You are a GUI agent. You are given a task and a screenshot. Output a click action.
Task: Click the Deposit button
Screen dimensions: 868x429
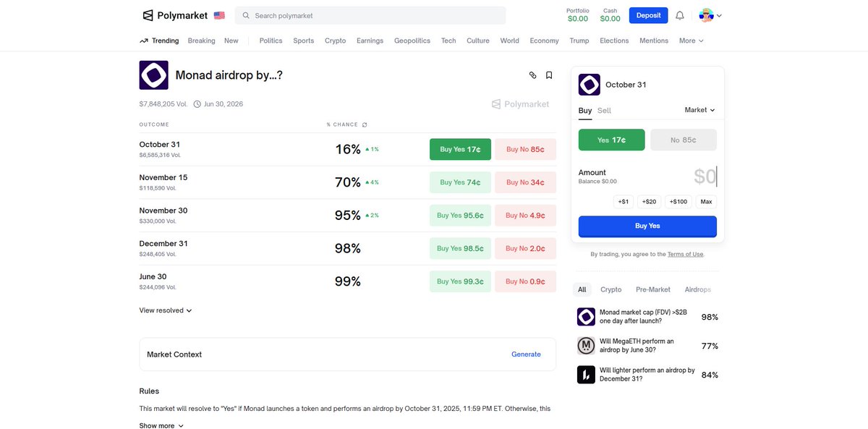(x=649, y=15)
